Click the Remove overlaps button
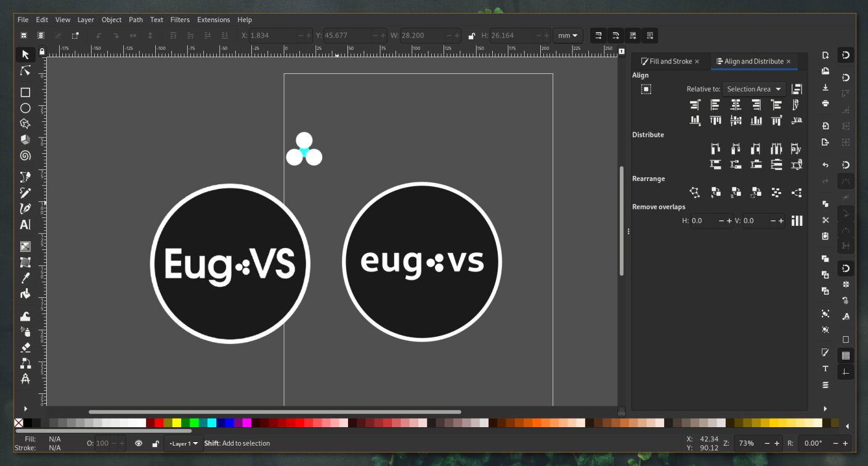Screen dimensions: 868x466 (x=797, y=220)
